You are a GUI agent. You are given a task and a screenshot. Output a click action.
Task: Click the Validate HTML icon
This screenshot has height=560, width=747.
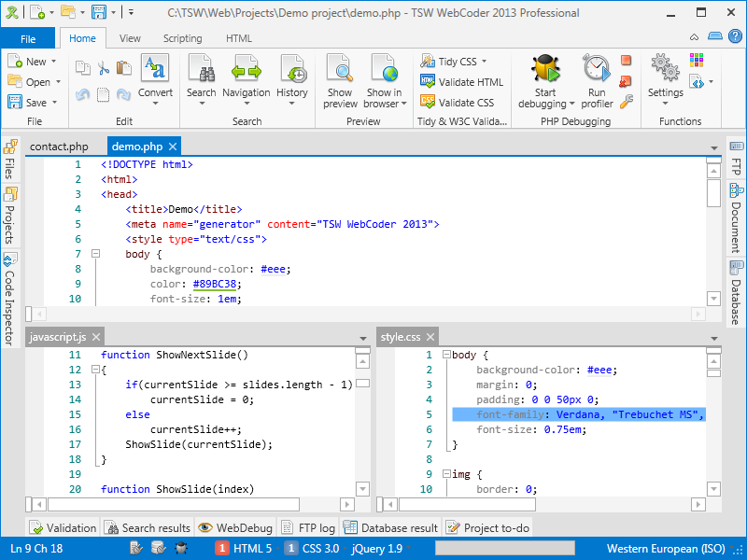[428, 82]
